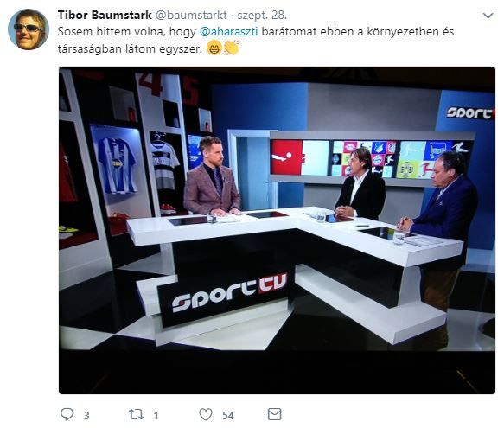Click the retweet count number 1
This screenshot has width=504, height=428.
[156, 415]
